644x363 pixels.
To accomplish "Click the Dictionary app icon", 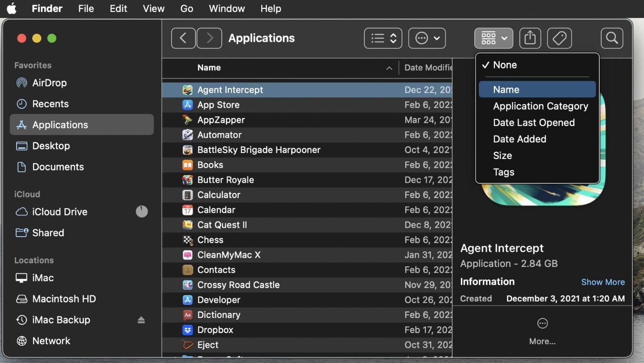I will [187, 315].
